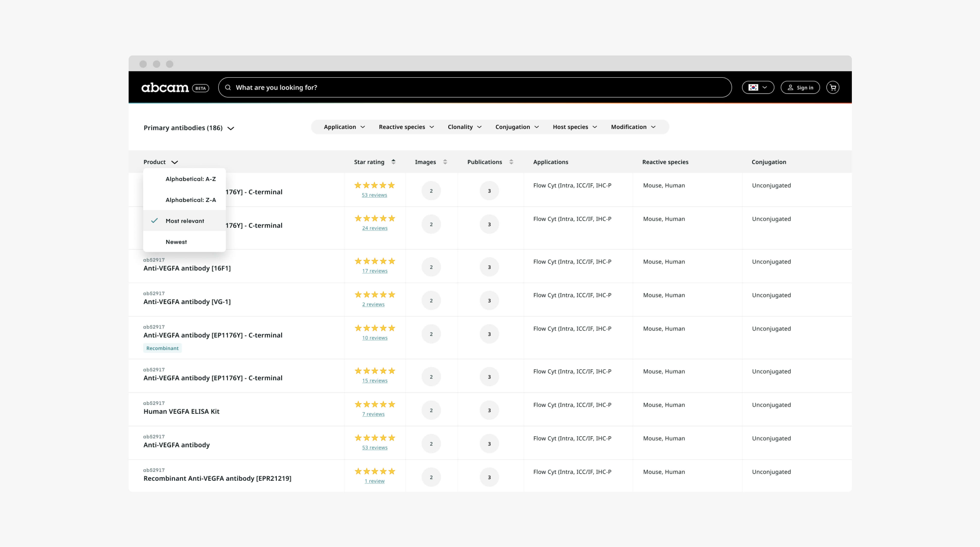The image size is (980, 547).
Task: Click the search magnifier icon
Action: pos(228,88)
